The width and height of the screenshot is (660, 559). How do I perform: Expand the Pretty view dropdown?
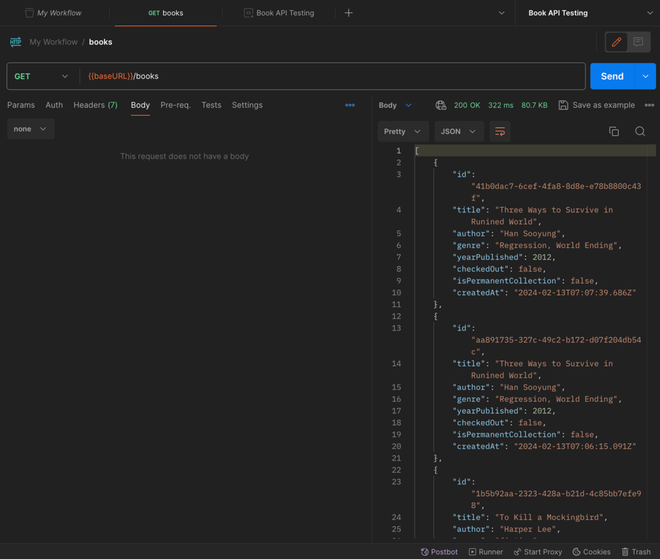[x=403, y=131]
